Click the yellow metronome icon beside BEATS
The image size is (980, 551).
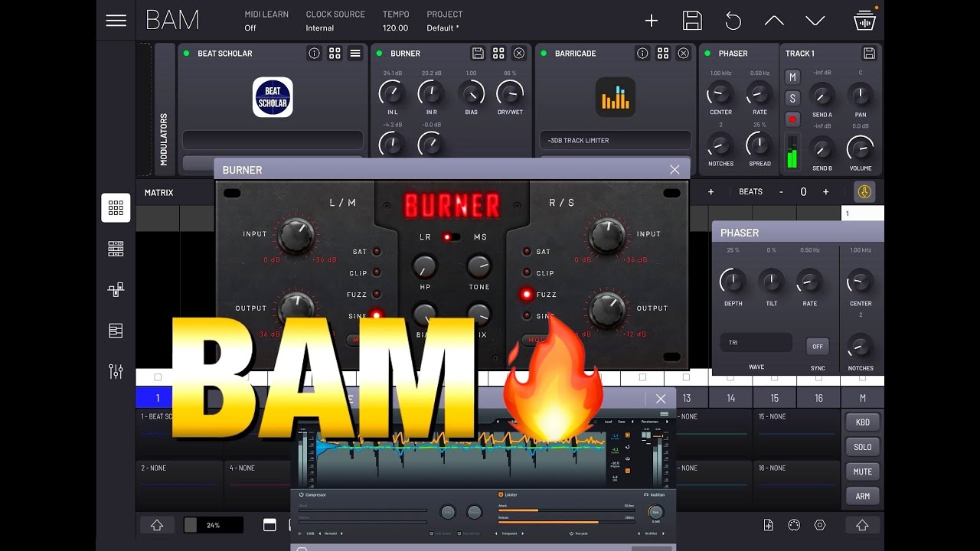pyautogui.click(x=864, y=192)
